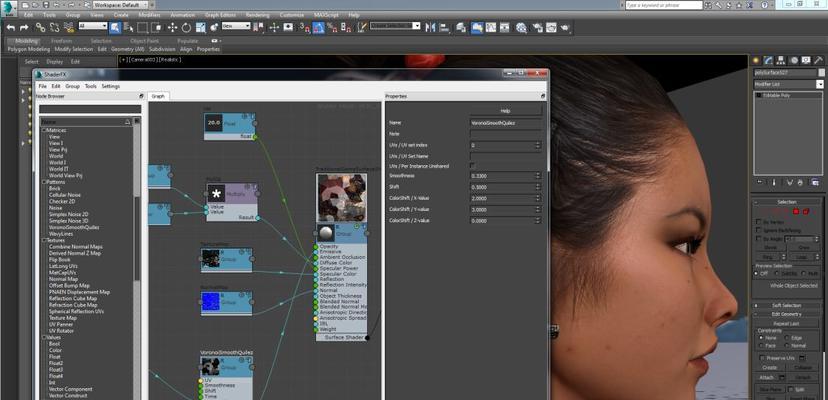The width and height of the screenshot is (828, 400).
Task: Open the Display command panel tab
Action: [x=806, y=60]
